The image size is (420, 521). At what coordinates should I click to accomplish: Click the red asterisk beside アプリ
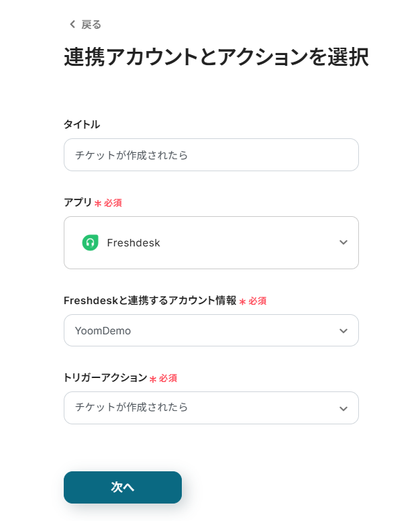tap(98, 203)
